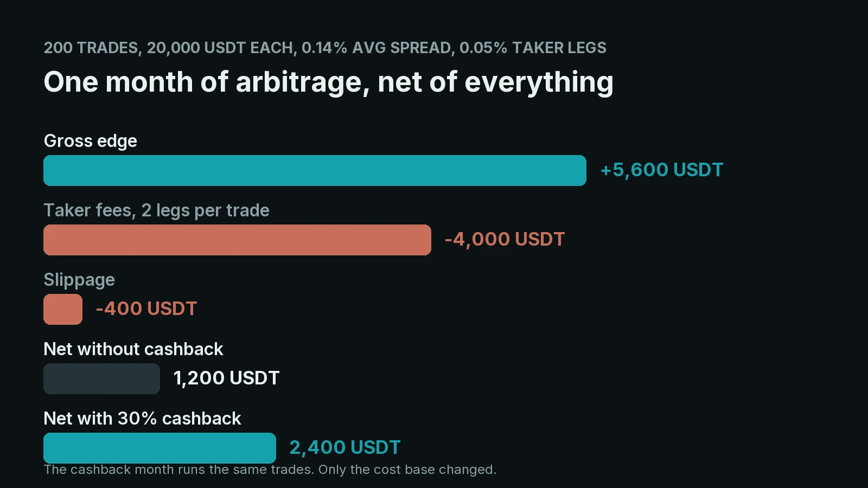The width and height of the screenshot is (868, 488).
Task: Click the dark Net without cashback bar
Action: (x=101, y=378)
